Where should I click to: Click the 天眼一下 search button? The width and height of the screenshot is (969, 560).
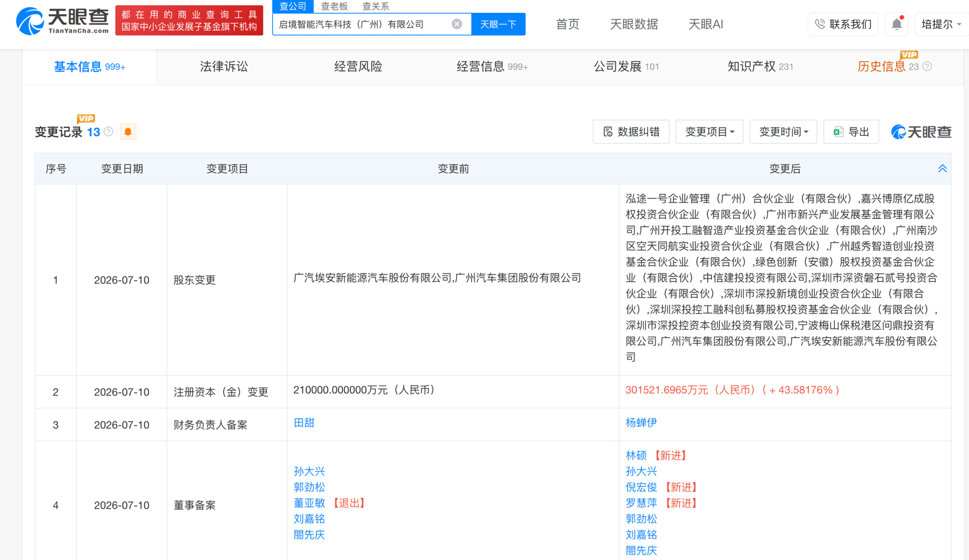[498, 24]
